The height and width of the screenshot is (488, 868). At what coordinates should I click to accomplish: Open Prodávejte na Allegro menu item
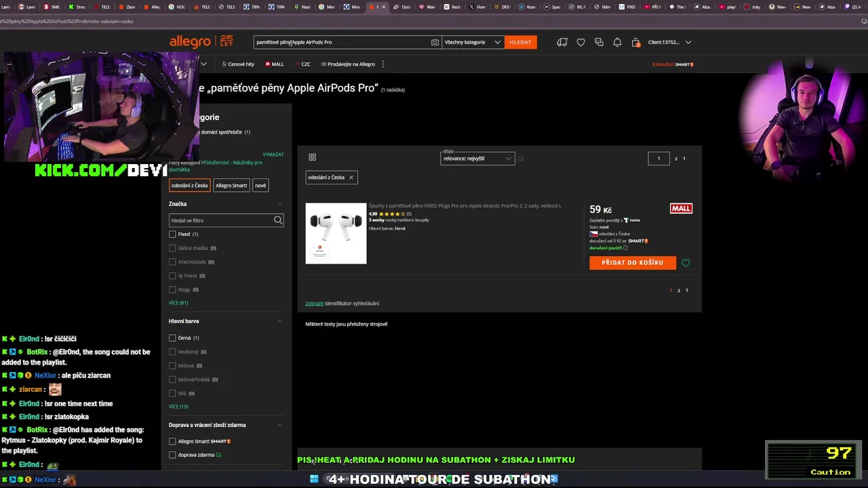(348, 64)
